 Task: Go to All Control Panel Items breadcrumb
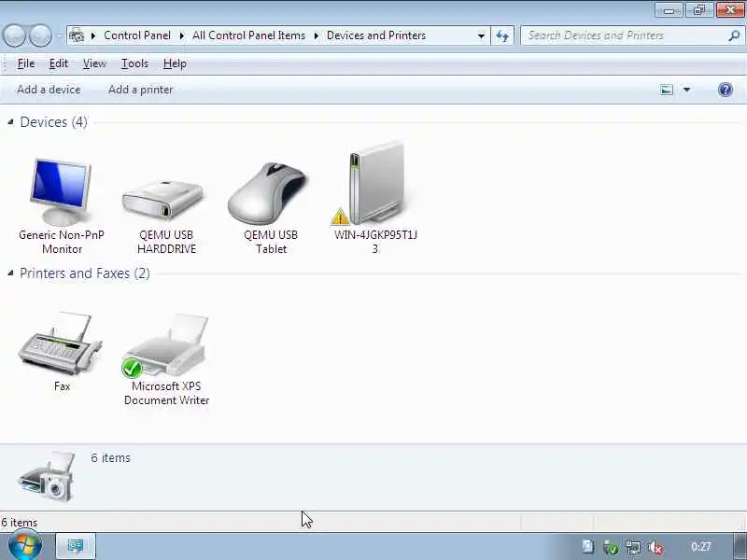(248, 35)
